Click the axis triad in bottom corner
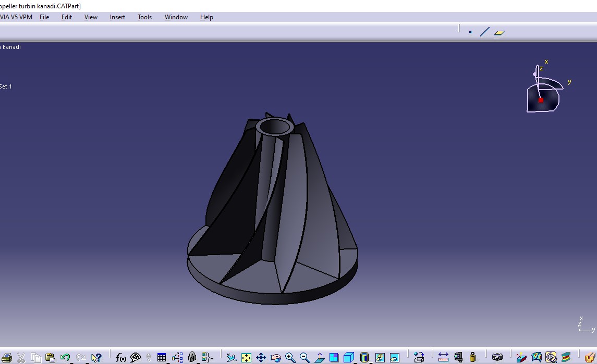This screenshot has height=364, width=597. coord(587,324)
